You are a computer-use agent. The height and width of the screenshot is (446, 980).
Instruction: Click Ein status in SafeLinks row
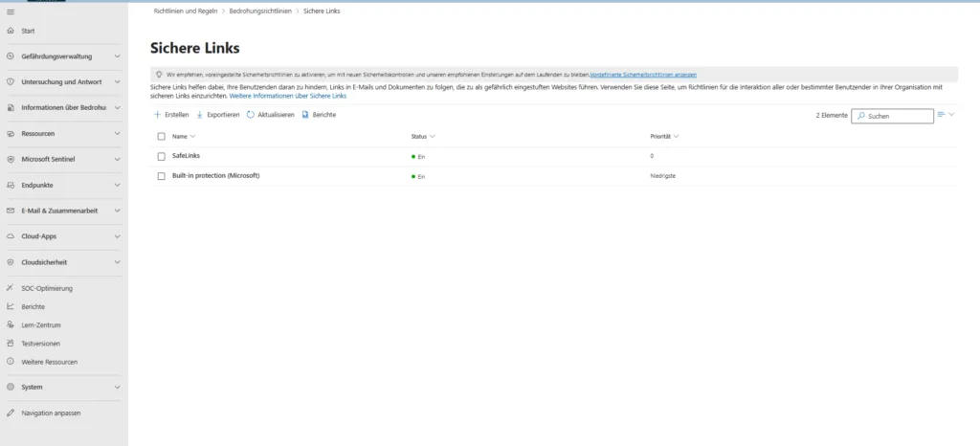418,157
